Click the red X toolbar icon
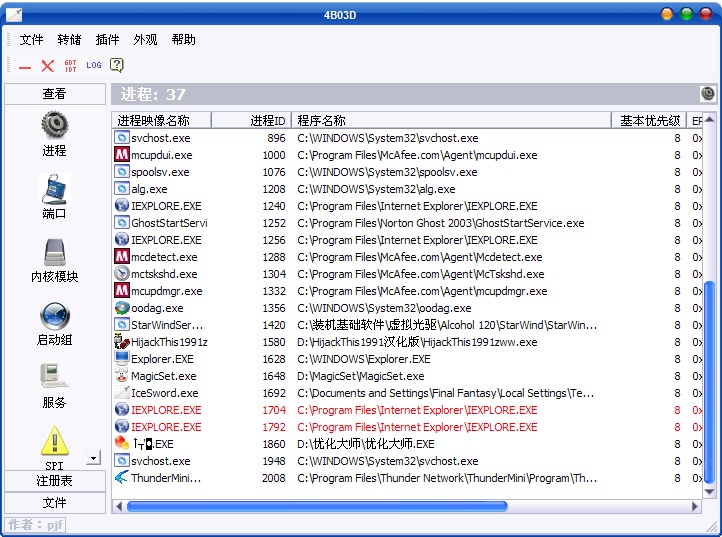 (x=47, y=66)
